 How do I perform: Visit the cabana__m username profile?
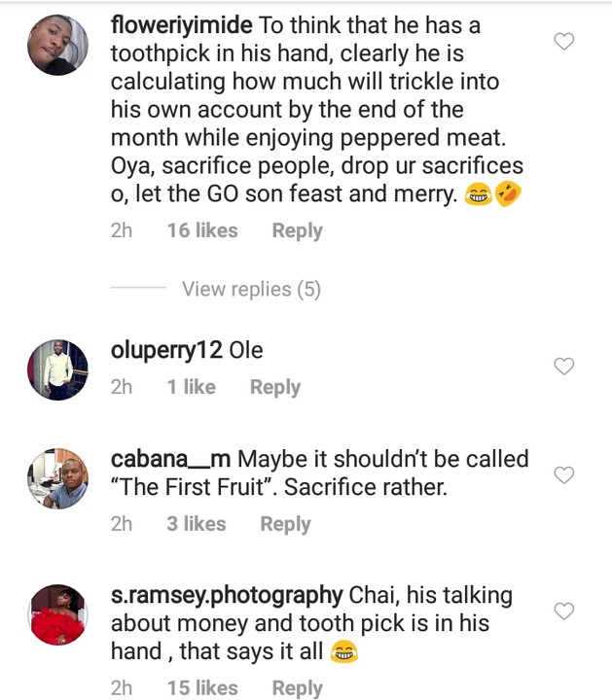tap(171, 458)
